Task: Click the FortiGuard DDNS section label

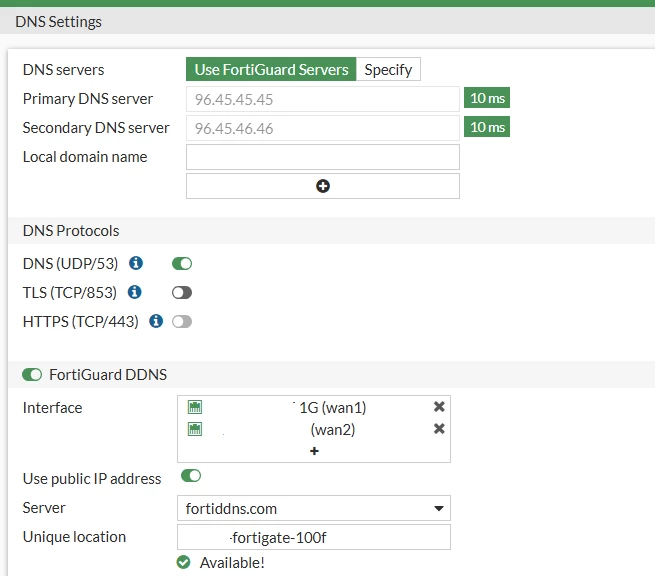Action: (x=108, y=375)
